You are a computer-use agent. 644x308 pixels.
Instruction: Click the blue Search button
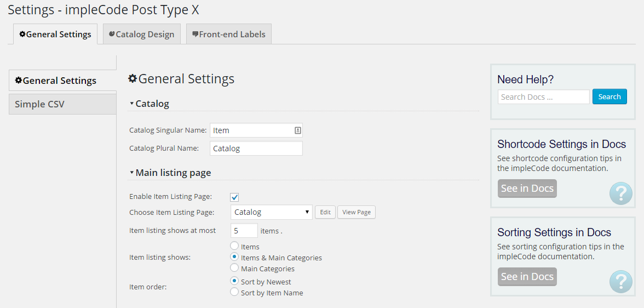pyautogui.click(x=610, y=96)
